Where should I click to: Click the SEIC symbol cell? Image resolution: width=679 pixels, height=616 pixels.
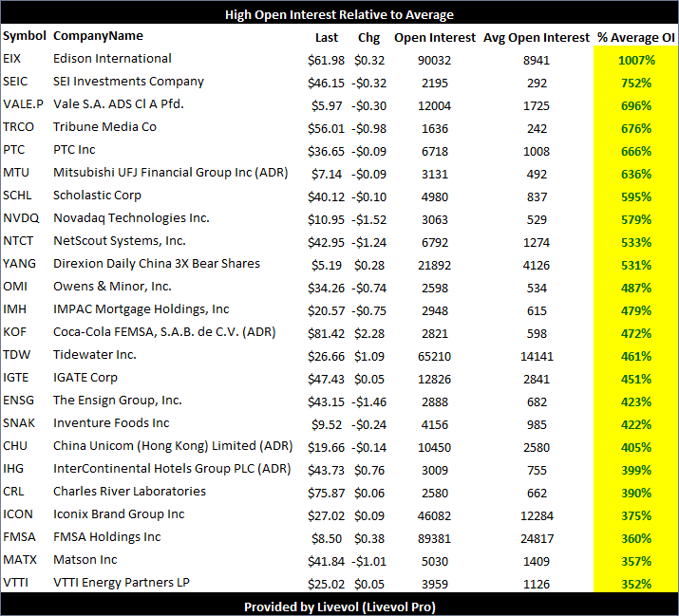pyautogui.click(x=15, y=82)
